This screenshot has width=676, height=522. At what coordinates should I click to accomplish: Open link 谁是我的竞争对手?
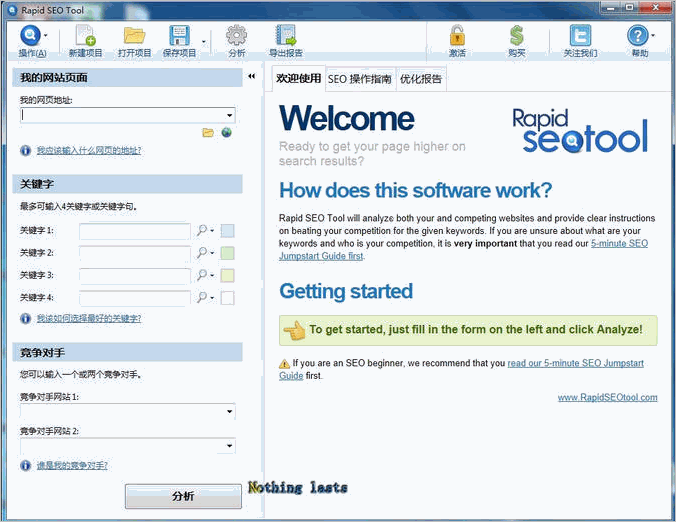(72, 466)
